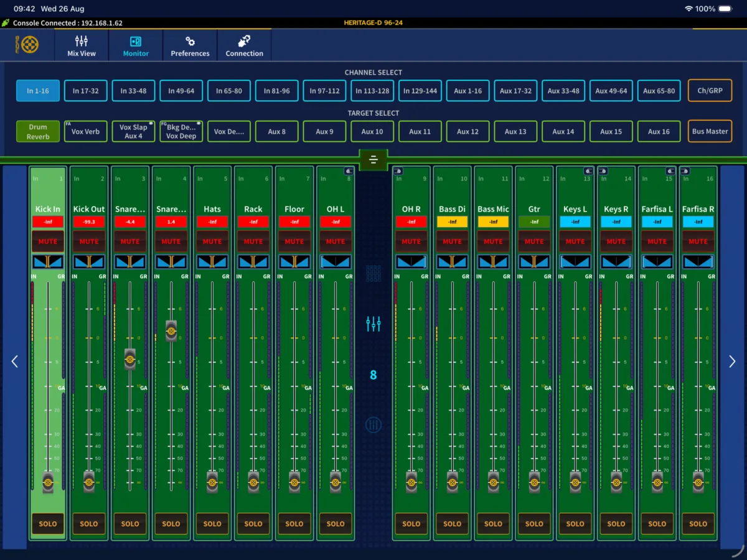Solo the OH R channel
This screenshot has width=747, height=560.
point(411,524)
